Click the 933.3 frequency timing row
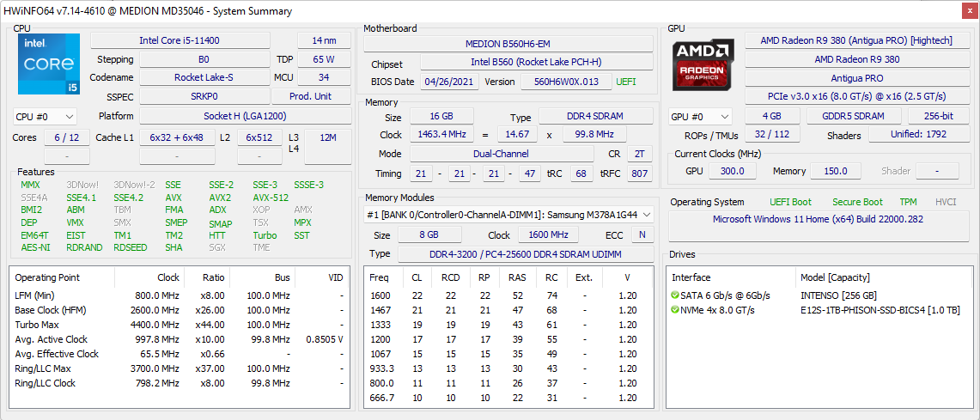Image resolution: width=980 pixels, height=420 pixels. pos(508,368)
